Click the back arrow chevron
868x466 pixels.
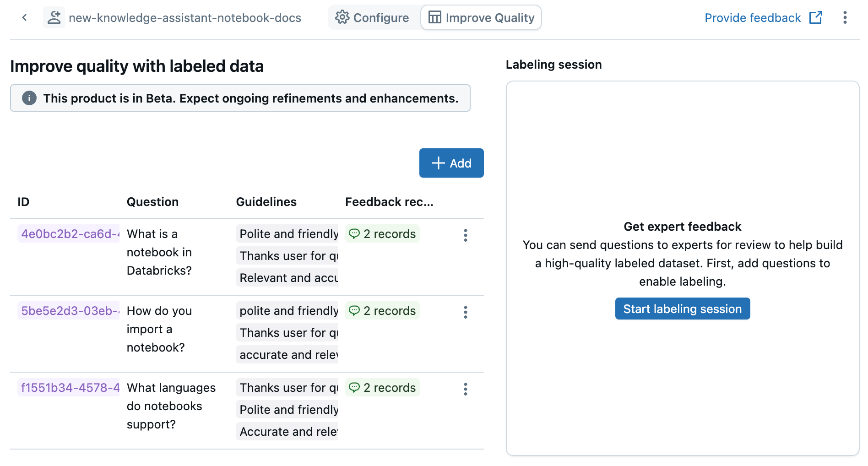coord(24,18)
